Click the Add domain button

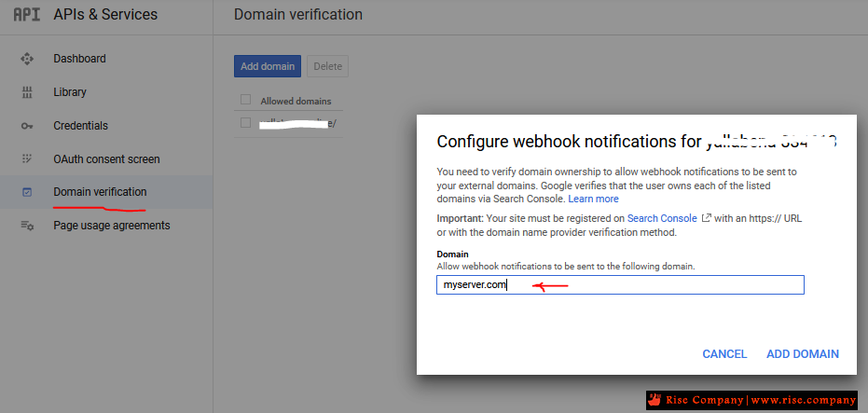coord(268,66)
